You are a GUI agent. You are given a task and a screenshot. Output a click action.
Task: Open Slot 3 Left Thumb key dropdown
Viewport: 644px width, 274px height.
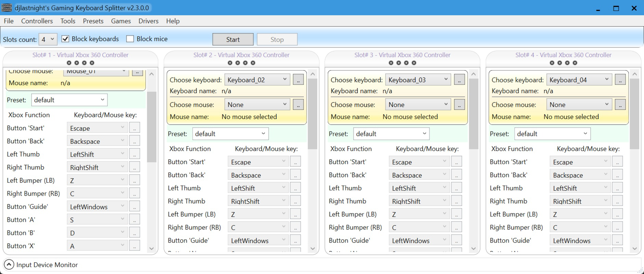pos(419,188)
